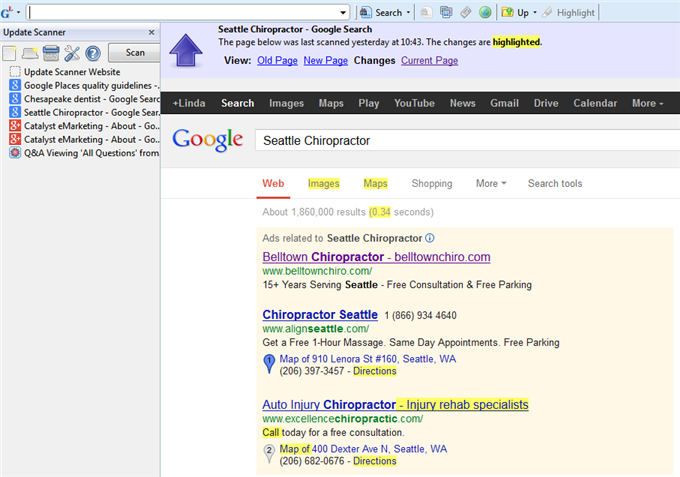Select Google Places quality guidelines entry
680x477 pixels.
point(84,85)
